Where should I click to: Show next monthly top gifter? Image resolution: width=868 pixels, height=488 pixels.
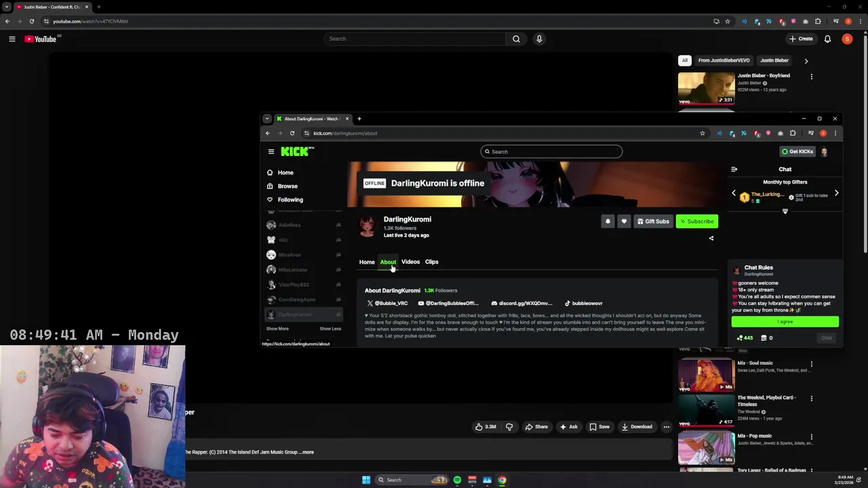point(836,194)
